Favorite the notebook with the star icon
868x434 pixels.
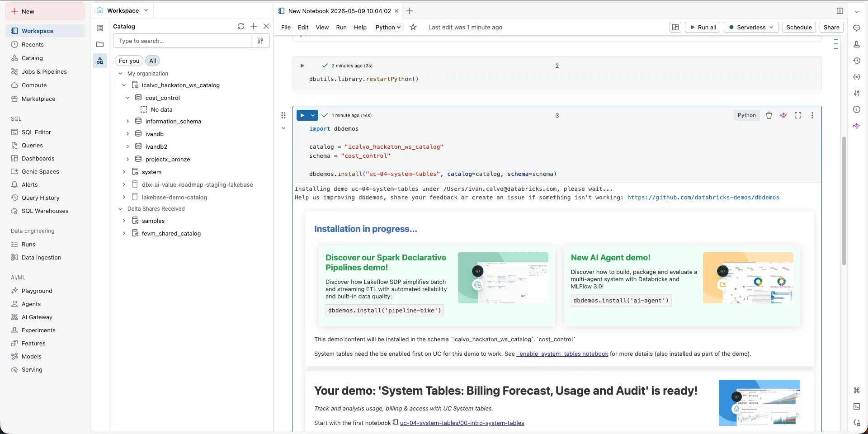tap(413, 27)
